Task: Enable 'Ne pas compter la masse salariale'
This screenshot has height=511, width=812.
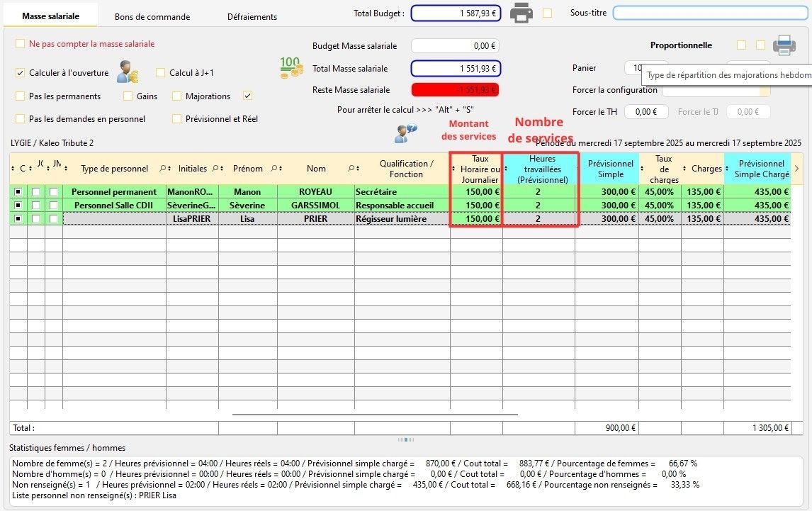Action: coord(20,43)
